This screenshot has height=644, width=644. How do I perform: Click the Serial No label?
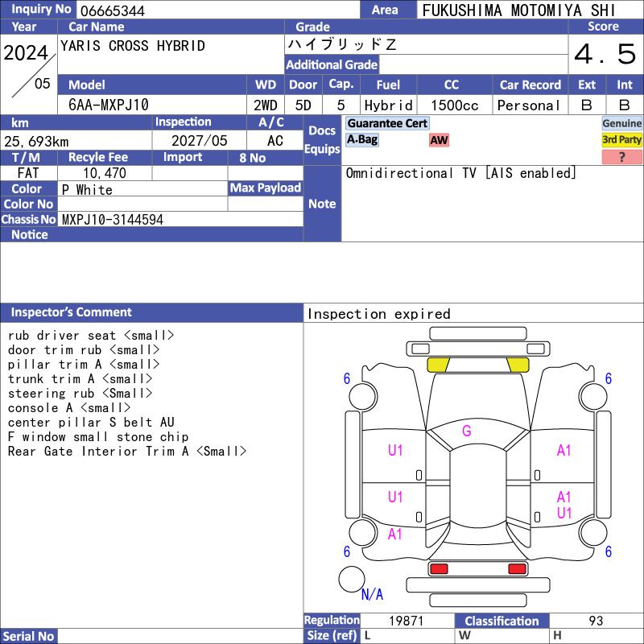(x=29, y=636)
